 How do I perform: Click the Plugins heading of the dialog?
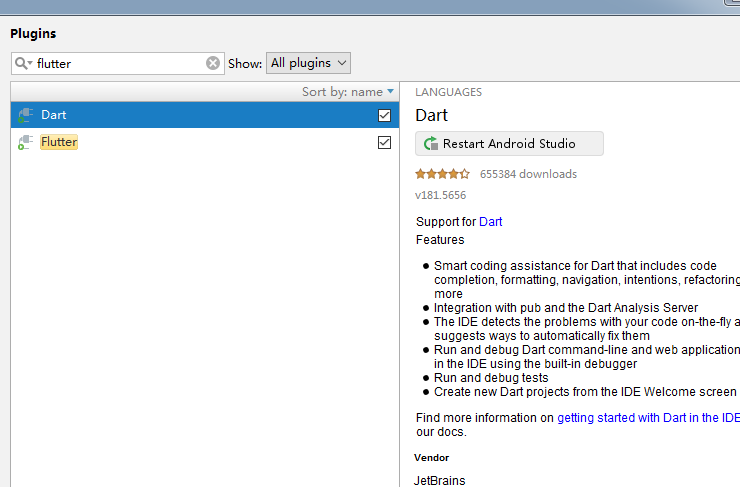click(x=33, y=34)
